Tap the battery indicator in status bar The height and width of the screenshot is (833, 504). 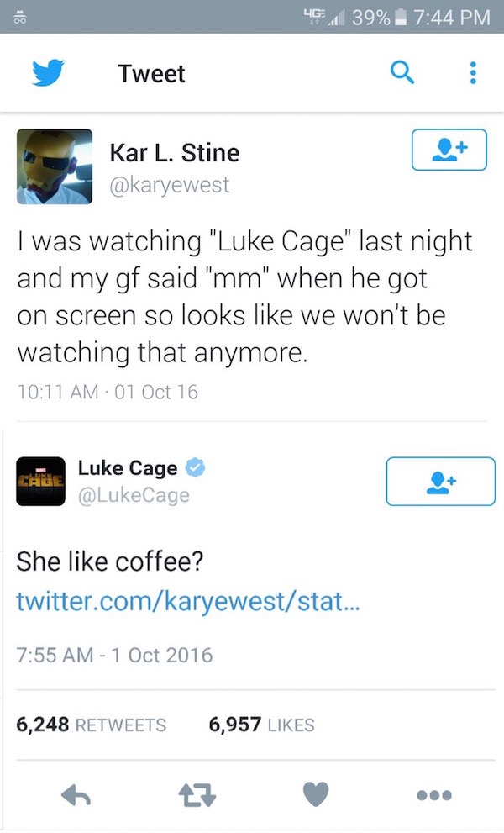[x=402, y=18]
